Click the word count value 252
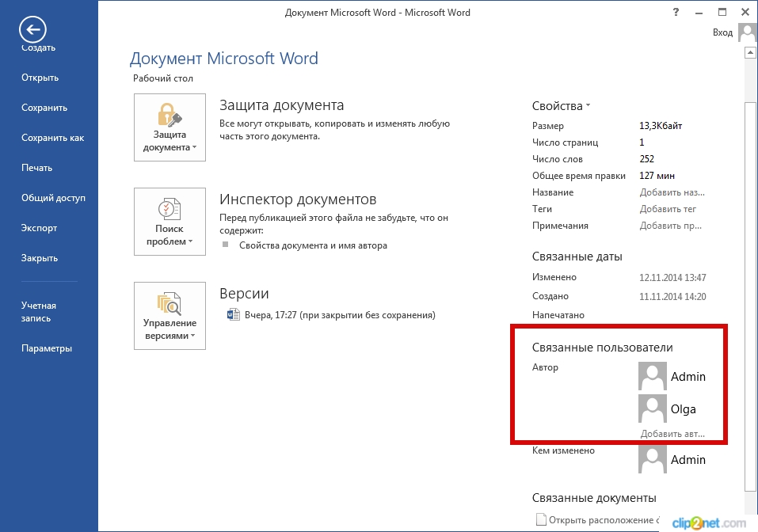 pyautogui.click(x=646, y=159)
